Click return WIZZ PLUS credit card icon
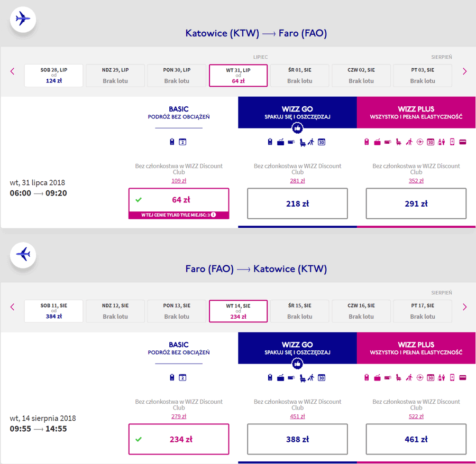 463,377
